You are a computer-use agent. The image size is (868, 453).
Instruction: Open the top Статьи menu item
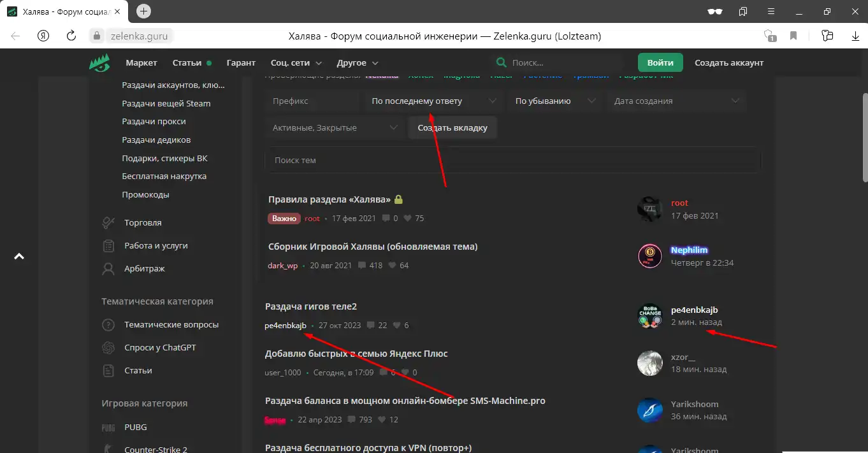[x=191, y=62]
